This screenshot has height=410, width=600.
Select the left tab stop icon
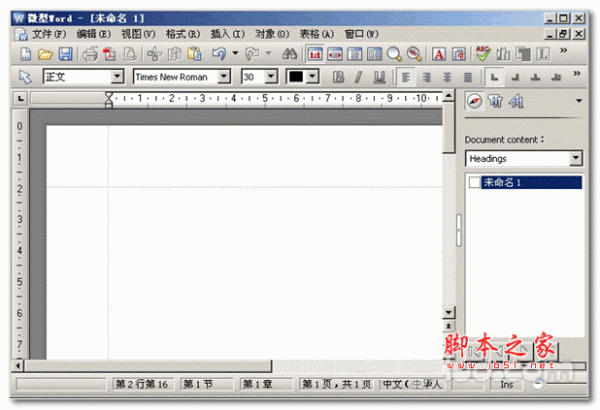(494, 78)
